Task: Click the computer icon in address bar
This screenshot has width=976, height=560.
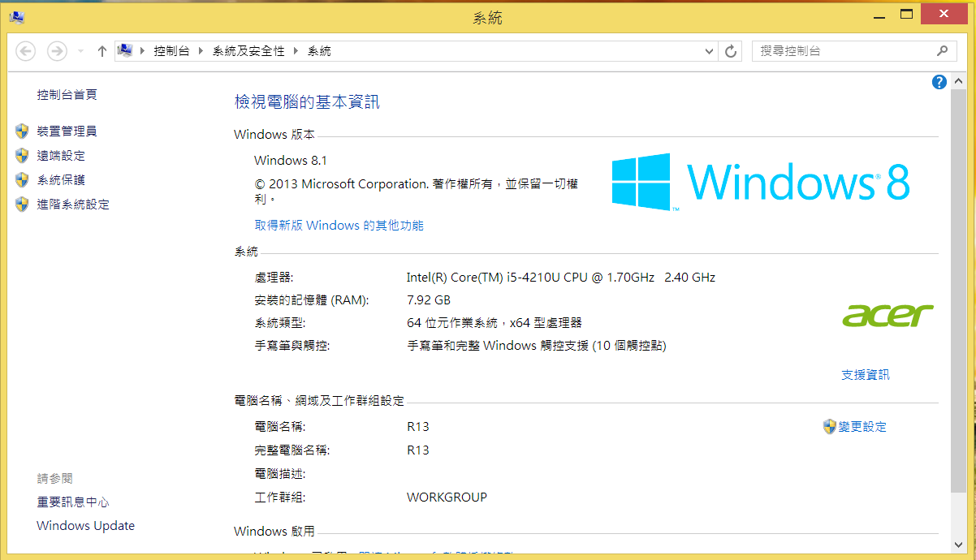Action: tap(125, 50)
